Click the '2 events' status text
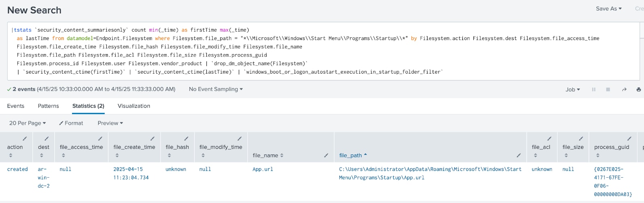This screenshot has width=644, height=203. click(x=24, y=89)
